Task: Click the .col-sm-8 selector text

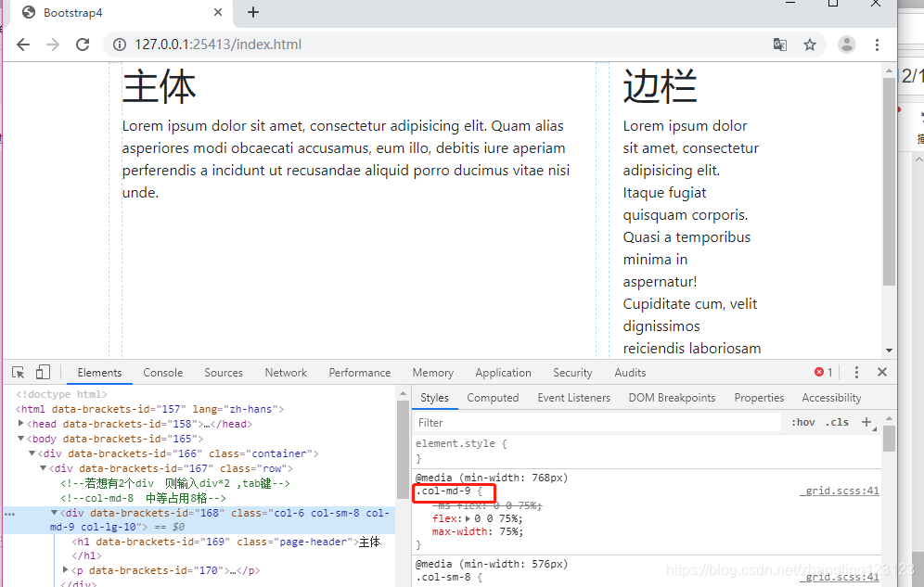Action: [x=443, y=578]
